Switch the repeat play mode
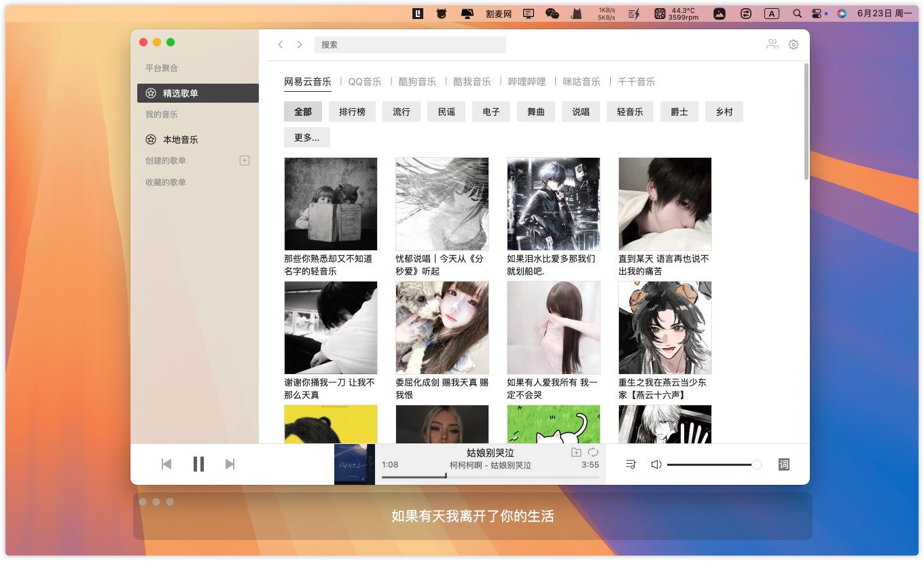Viewport: 924px width, 561px height. (593, 453)
